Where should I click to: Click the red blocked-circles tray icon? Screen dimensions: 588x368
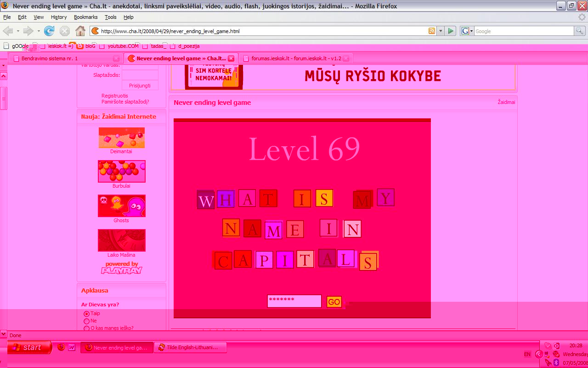click(x=556, y=354)
